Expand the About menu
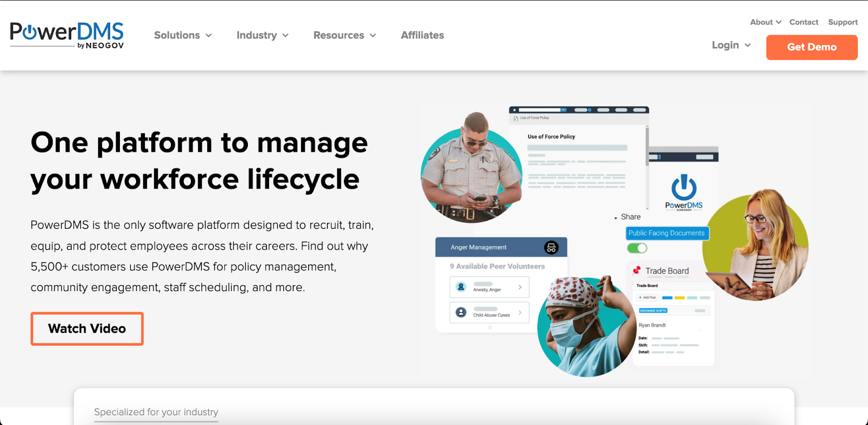This screenshot has height=425, width=868. click(765, 22)
